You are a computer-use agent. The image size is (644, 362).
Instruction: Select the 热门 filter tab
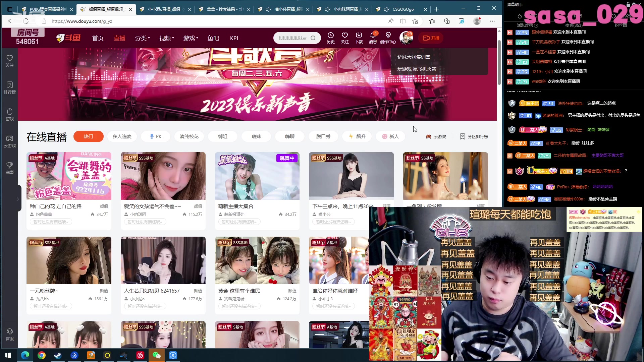[89, 136]
